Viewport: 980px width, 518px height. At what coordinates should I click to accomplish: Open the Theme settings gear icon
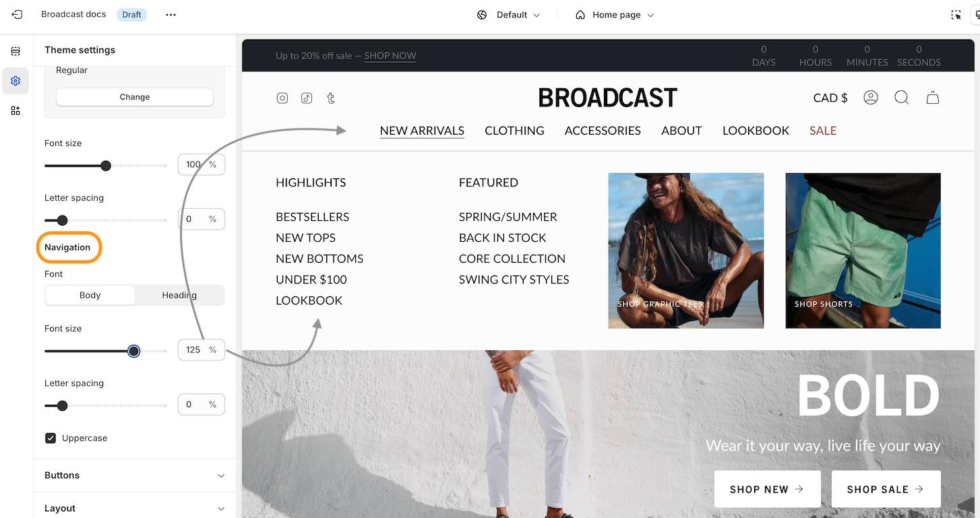tap(16, 81)
